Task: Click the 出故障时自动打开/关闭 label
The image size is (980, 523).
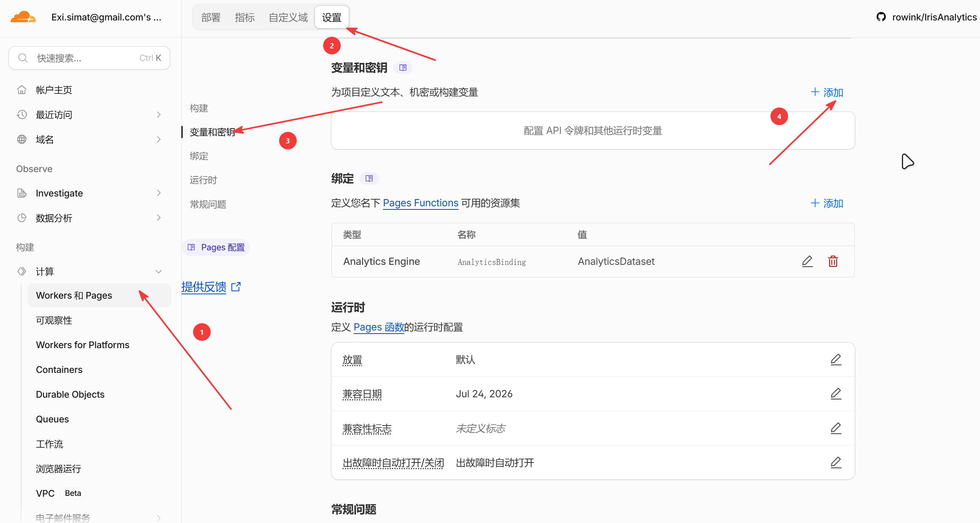Action: pyautogui.click(x=393, y=463)
